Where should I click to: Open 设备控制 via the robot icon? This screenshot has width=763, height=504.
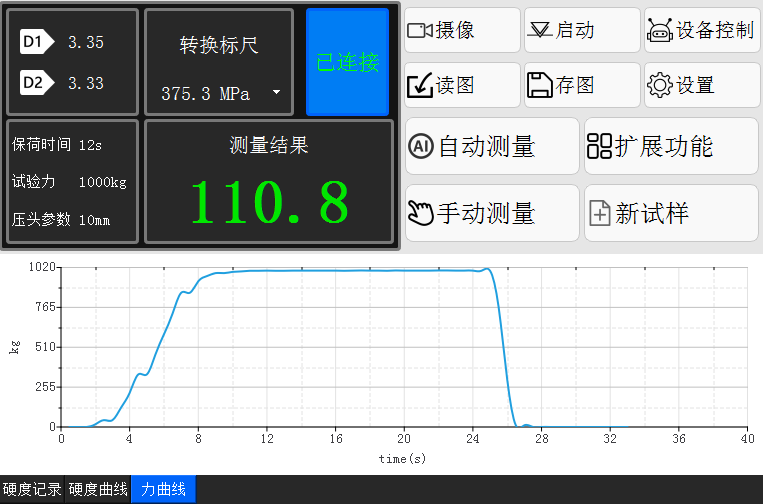tap(659, 31)
